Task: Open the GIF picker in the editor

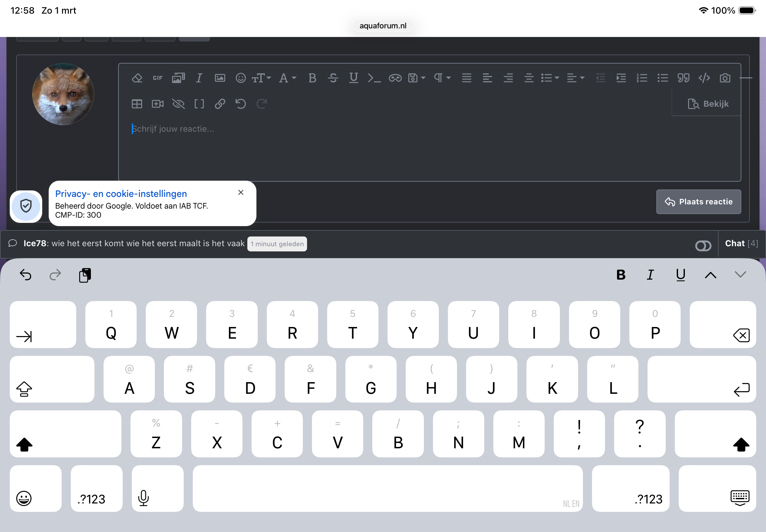Action: tap(158, 78)
